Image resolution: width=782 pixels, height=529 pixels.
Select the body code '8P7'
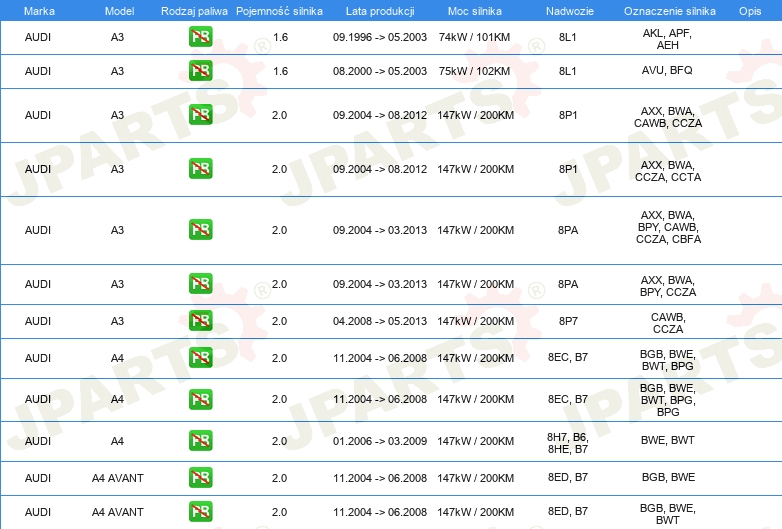[568, 321]
